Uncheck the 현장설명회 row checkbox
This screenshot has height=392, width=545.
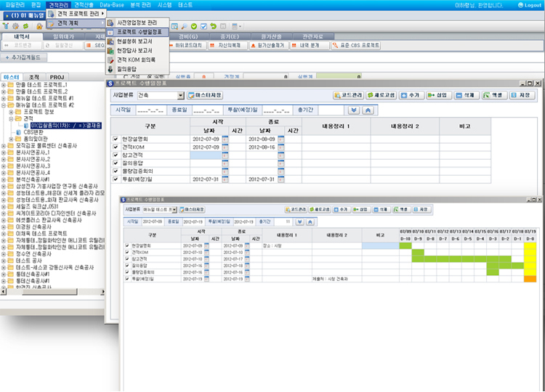point(115,137)
